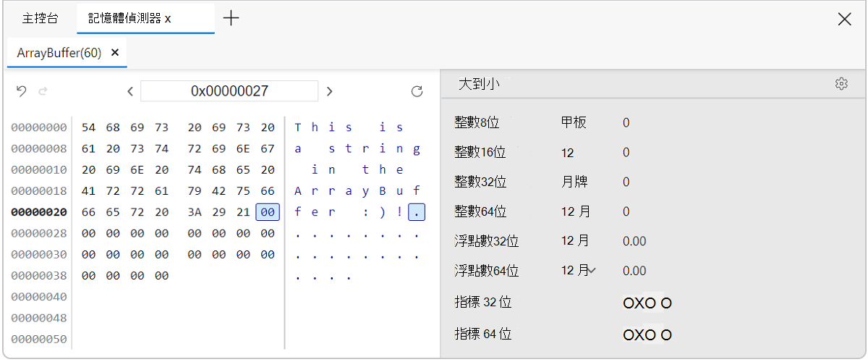Jump to 指標 32位 address value
Screen dimensions: 868x362
coord(647,303)
